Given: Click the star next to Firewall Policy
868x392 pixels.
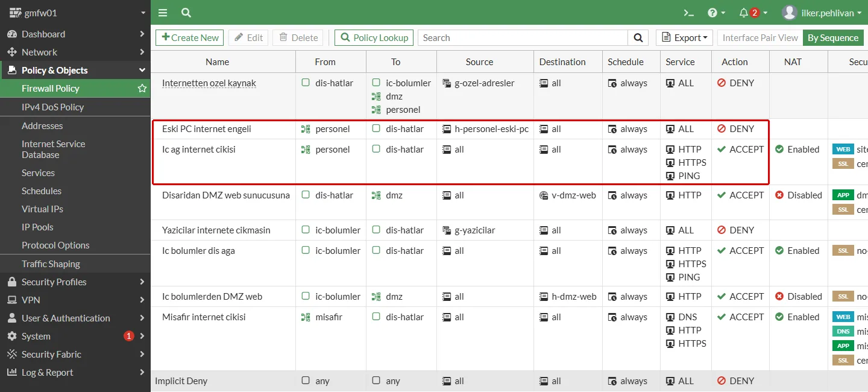Looking at the screenshot, I should (142, 88).
